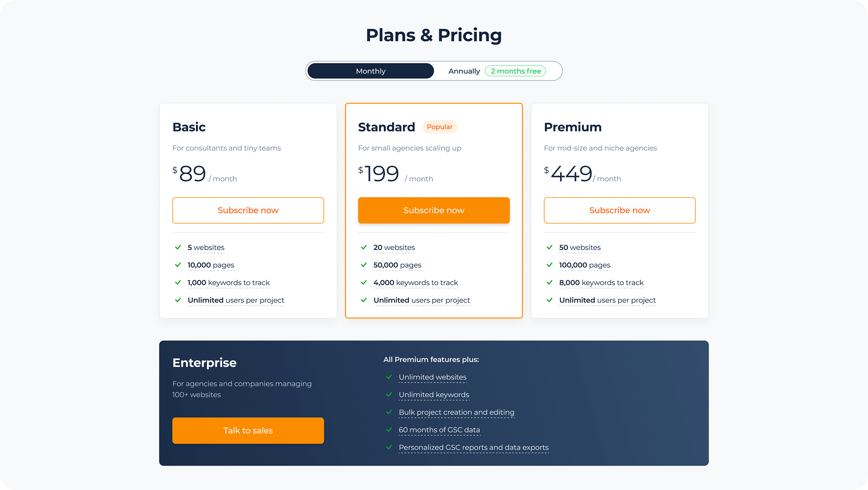
Task: Click Personalized GSC reports and data exports
Action: pos(473,448)
